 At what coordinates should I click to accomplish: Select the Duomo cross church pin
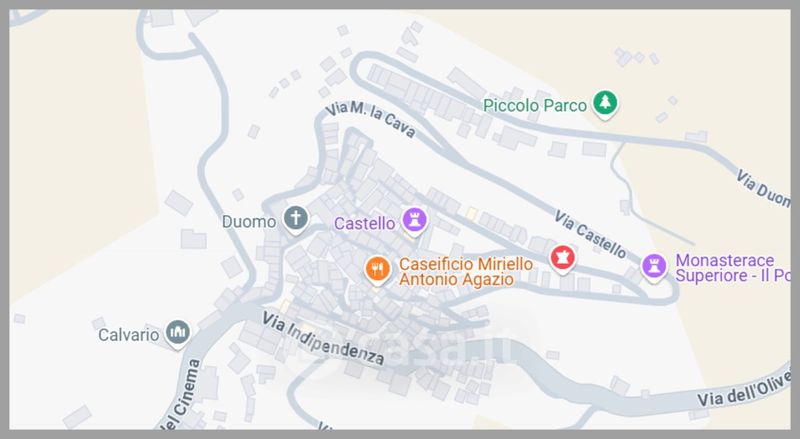click(x=295, y=220)
